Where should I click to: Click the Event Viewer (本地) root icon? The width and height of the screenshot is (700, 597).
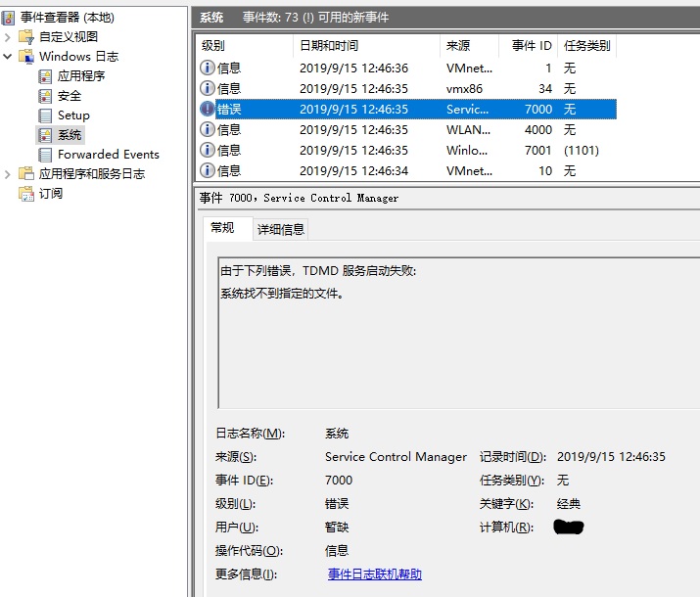8,18
